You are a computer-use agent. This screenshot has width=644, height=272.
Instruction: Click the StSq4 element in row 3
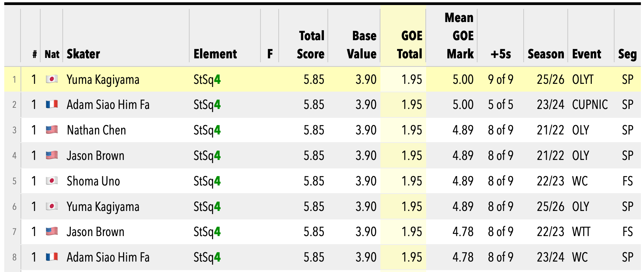coord(207,130)
